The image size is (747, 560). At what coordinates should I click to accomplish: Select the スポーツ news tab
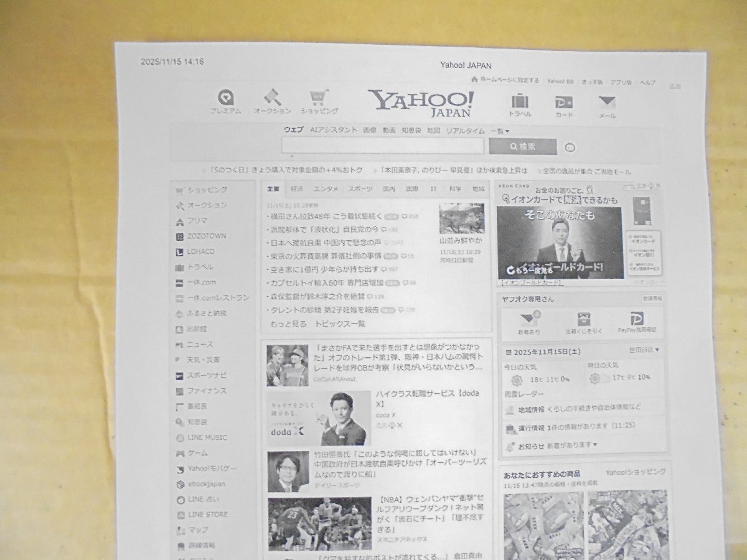coord(360,189)
